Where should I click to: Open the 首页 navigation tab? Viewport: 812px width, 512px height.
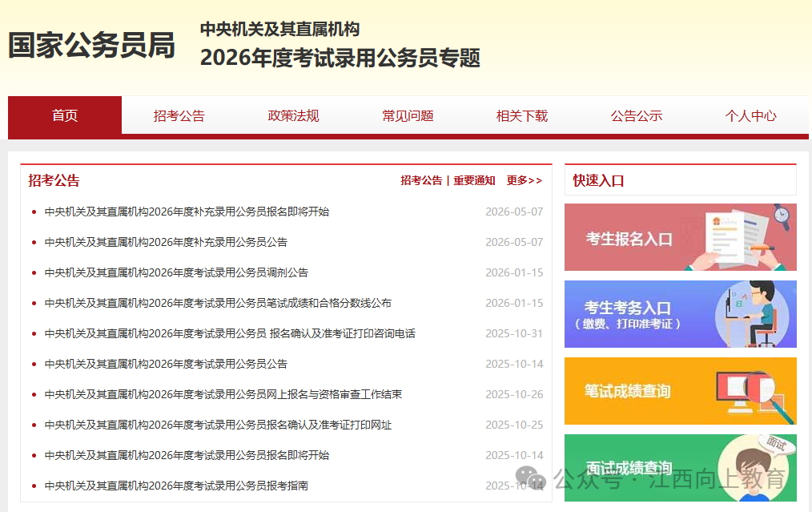(x=65, y=115)
